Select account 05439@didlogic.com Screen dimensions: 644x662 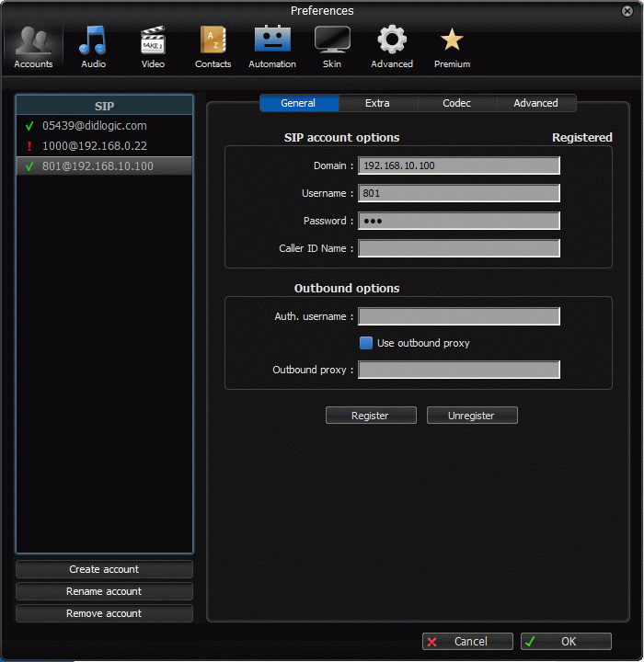point(104,126)
